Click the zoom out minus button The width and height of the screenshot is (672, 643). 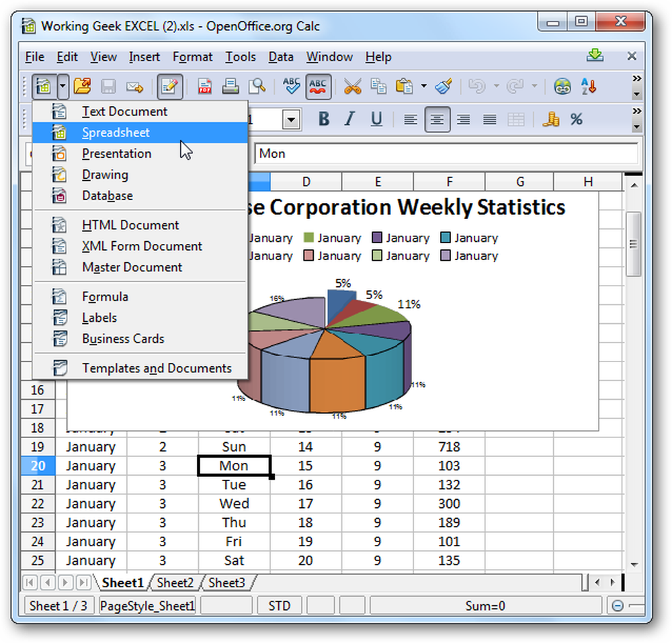pyautogui.click(x=618, y=606)
